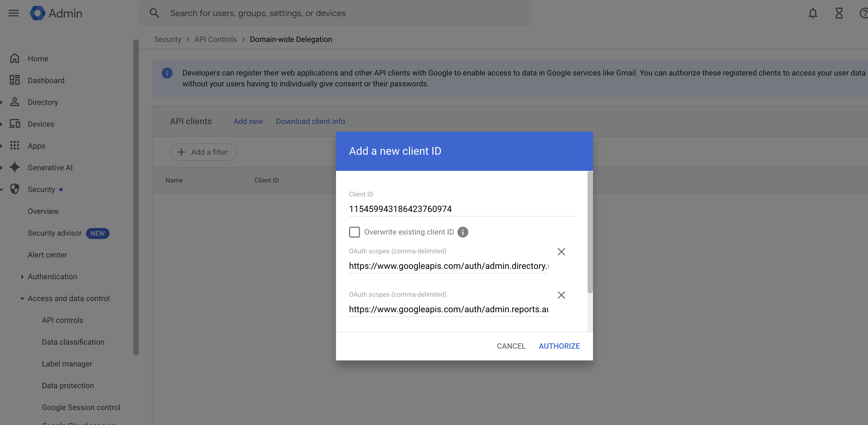Click the search magnifier icon

pyautogui.click(x=154, y=13)
